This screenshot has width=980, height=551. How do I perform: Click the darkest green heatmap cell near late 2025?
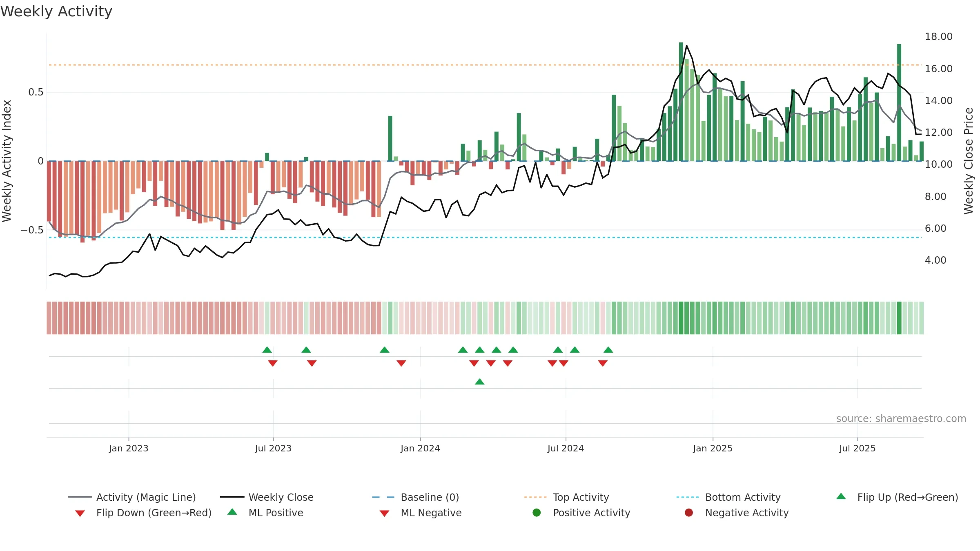pos(899,318)
